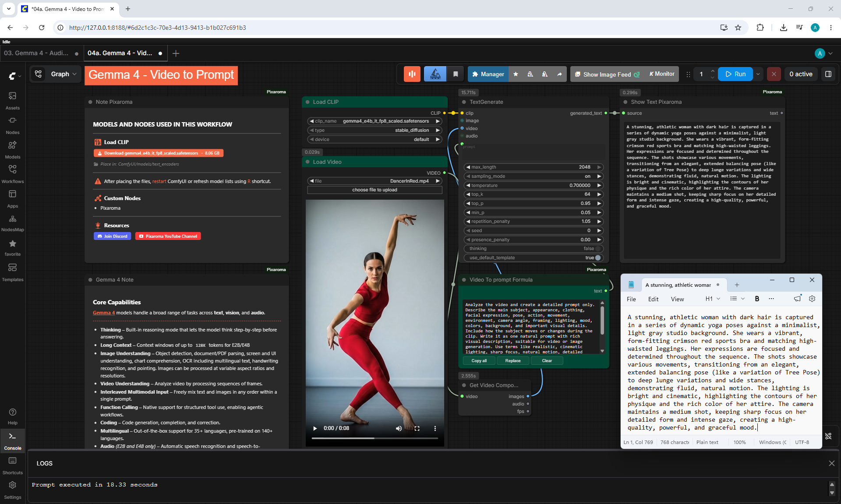Toggle the Console panel in sidebar
Screen dimensions: 841x504
point(13,441)
